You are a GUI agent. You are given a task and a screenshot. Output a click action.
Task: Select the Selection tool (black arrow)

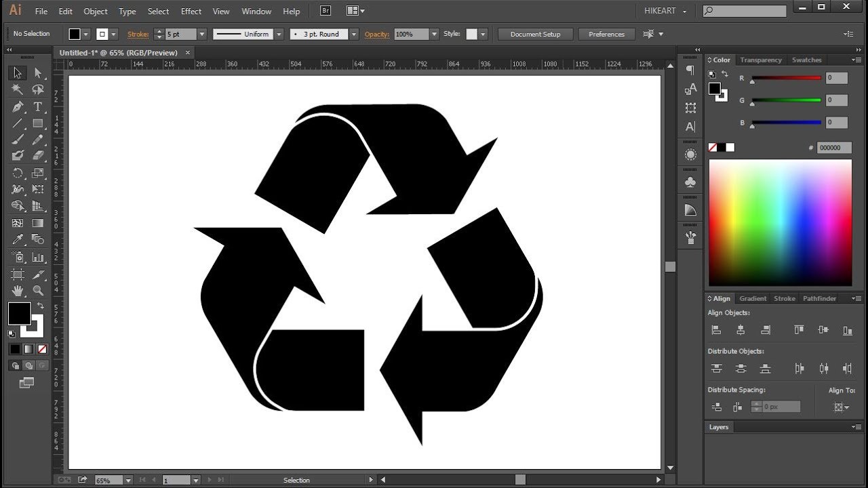(x=18, y=73)
